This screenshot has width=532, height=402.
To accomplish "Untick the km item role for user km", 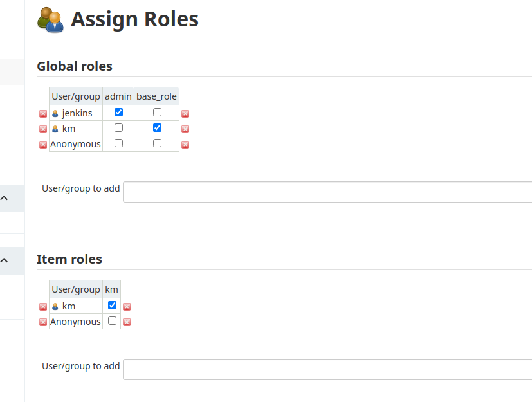I will 113,305.
